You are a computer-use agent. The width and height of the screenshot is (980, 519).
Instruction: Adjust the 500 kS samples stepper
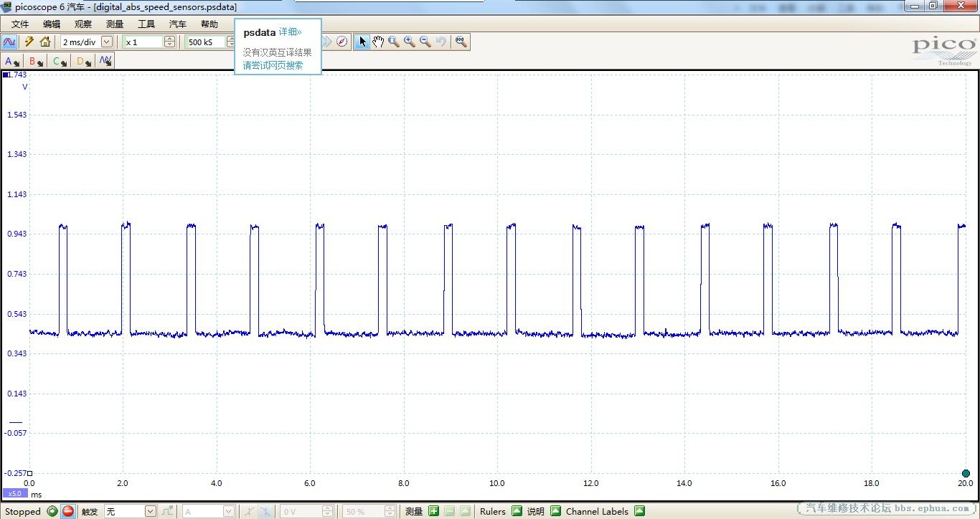pos(231,42)
